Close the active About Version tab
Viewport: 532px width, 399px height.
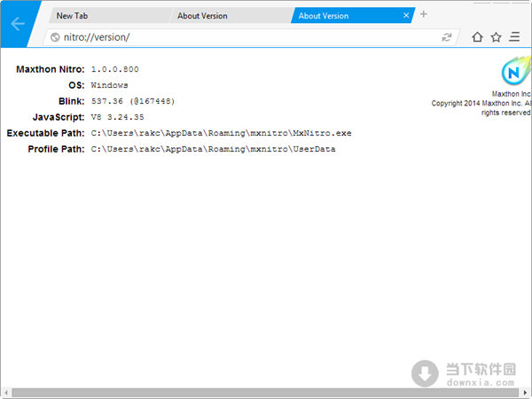point(406,16)
